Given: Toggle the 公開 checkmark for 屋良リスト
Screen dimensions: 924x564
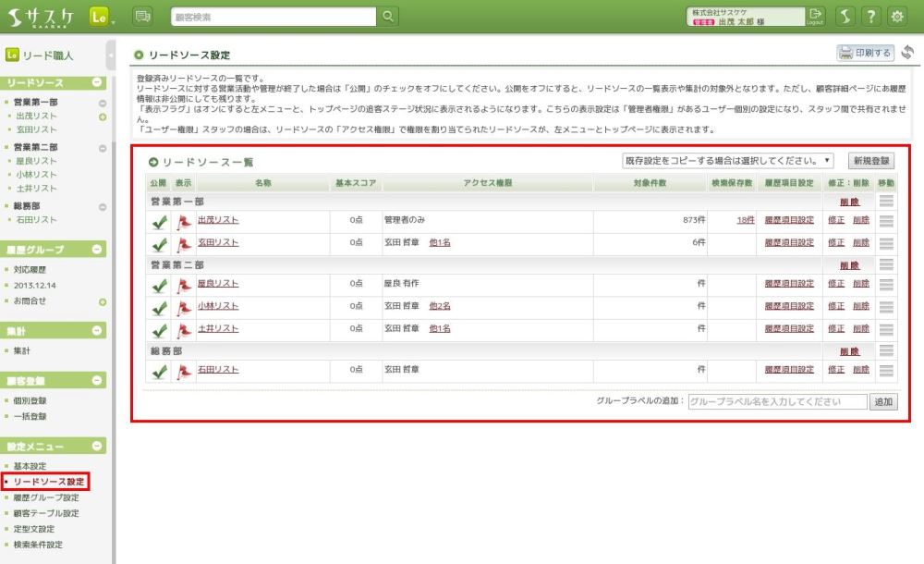Looking at the screenshot, I should (159, 284).
